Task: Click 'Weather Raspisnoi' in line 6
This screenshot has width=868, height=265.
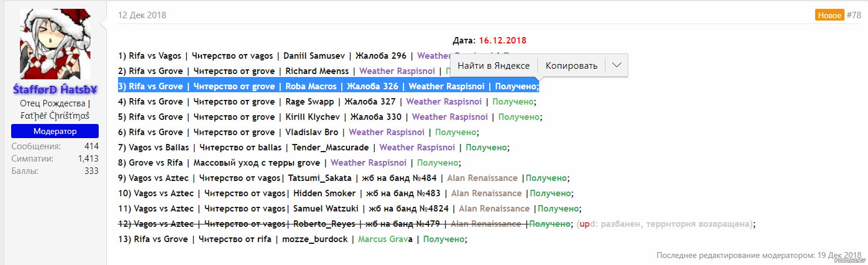Action: click(386, 132)
